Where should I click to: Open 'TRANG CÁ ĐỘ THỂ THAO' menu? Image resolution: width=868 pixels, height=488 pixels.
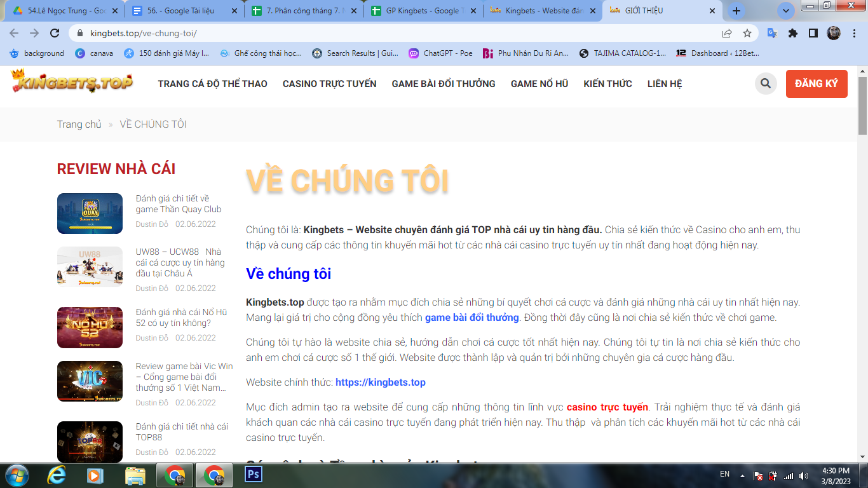[213, 84]
